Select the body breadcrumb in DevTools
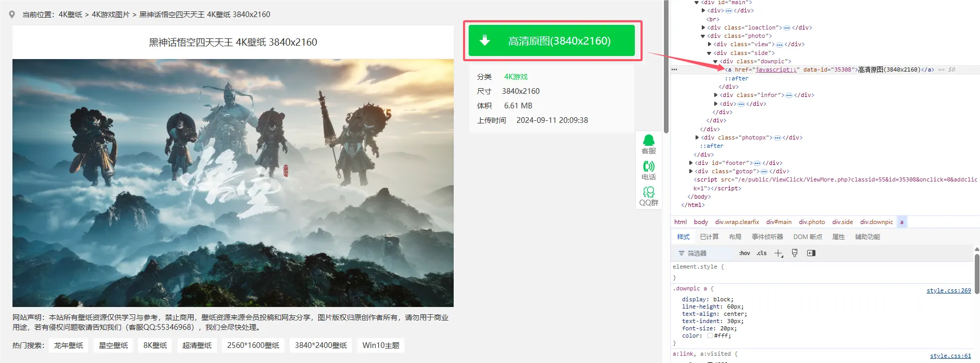Image resolution: width=980 pixels, height=363 pixels. click(701, 222)
